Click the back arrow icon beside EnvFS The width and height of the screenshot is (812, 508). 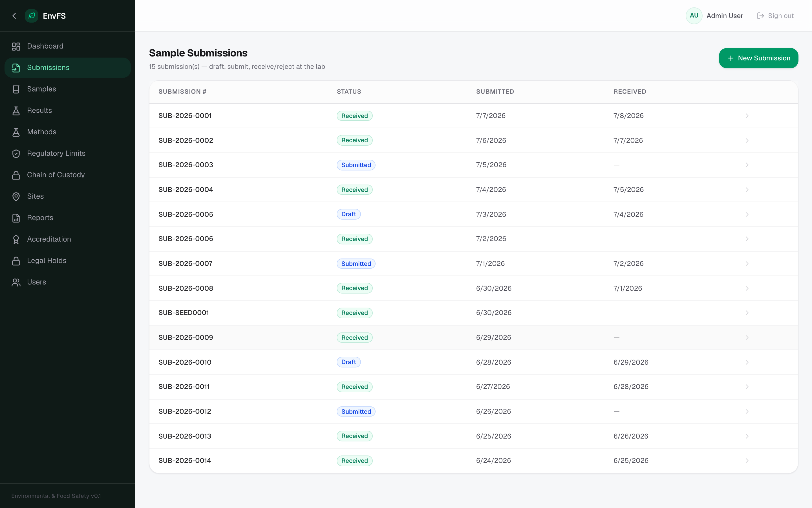tap(14, 16)
